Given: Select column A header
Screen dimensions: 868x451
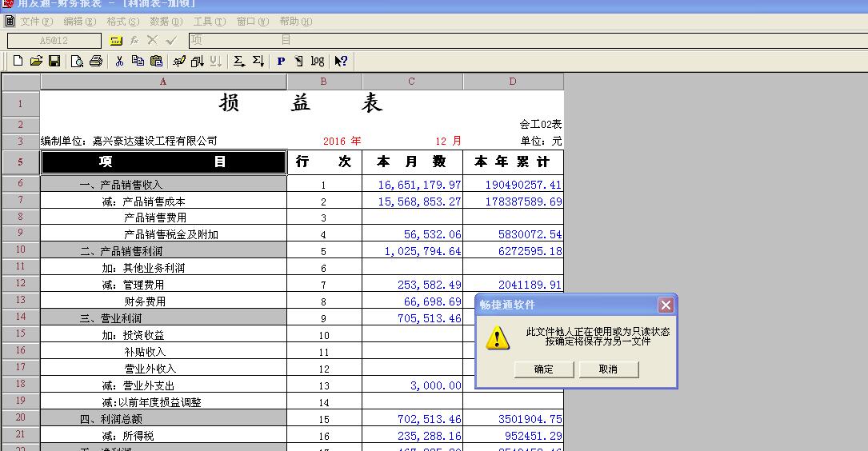Looking at the screenshot, I should coord(163,82).
